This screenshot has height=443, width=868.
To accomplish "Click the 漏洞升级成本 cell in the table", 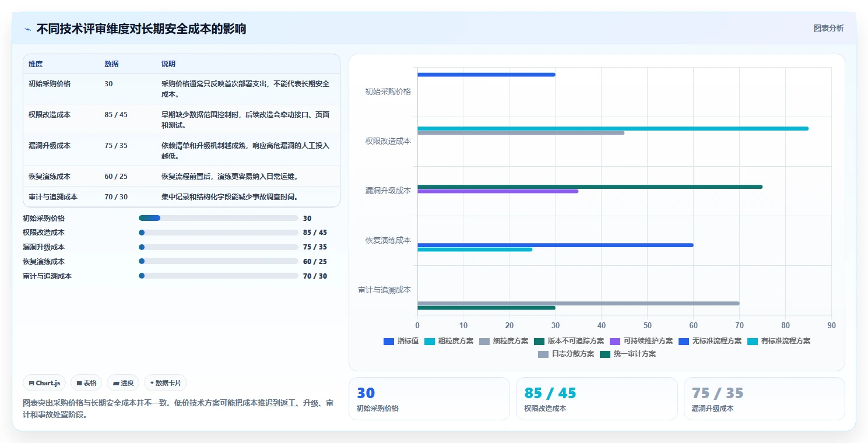I will click(x=50, y=145).
